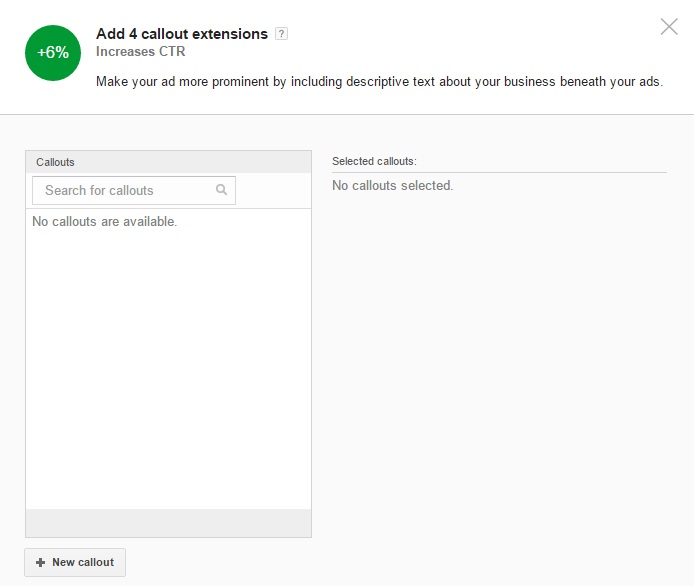Screen dimensions: 694x586
Task: Select the Selected callouts label
Action: [x=374, y=161]
